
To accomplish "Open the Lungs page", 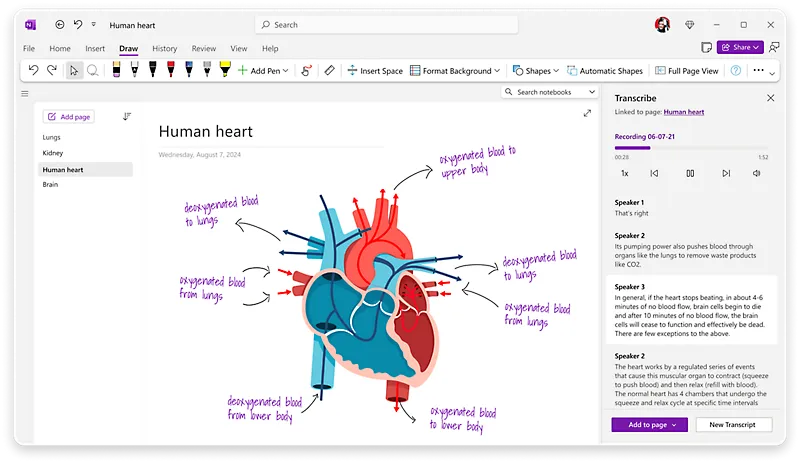I will (52, 137).
